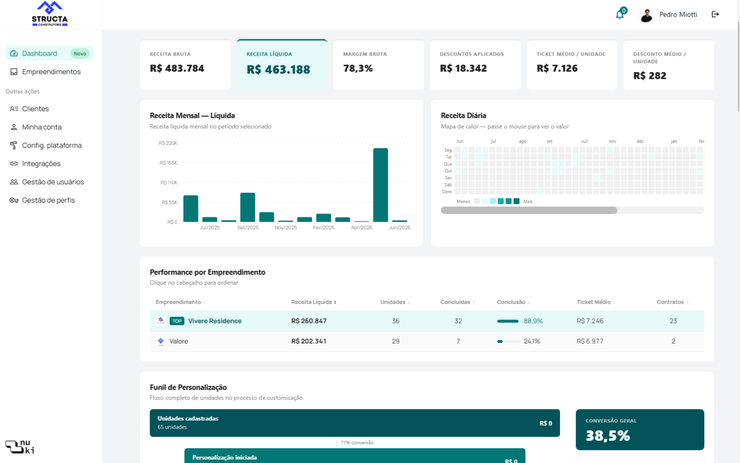Sort table by Concluídas column

pos(457,302)
